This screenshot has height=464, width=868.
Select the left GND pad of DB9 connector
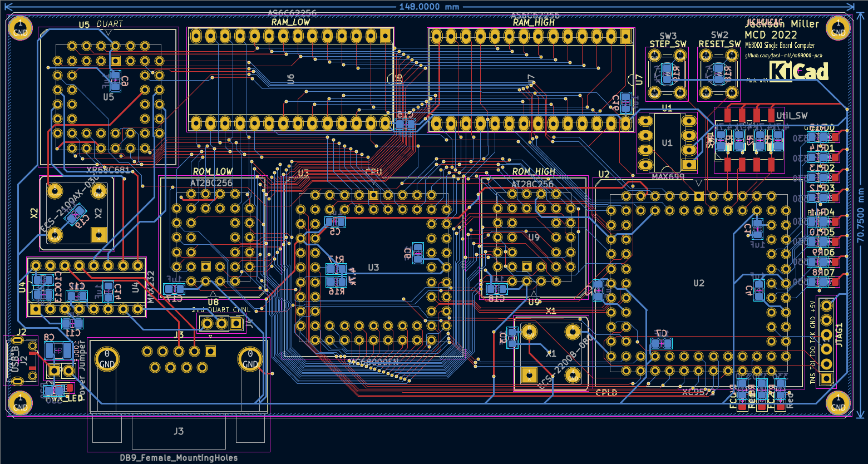pos(106,359)
